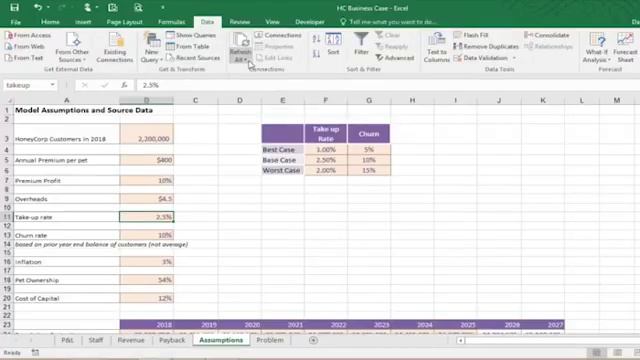This screenshot has height=360, width=640.
Task: Open the File menu
Action: click(x=16, y=22)
